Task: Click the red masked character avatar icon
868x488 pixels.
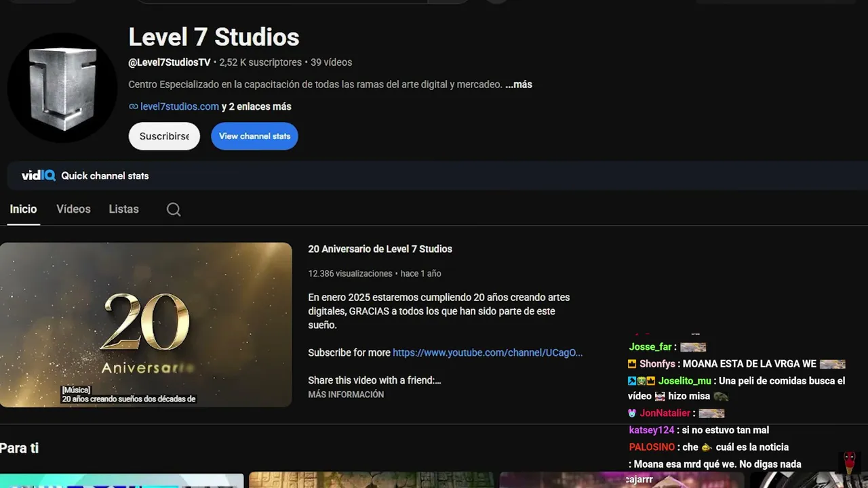Action: tap(849, 462)
